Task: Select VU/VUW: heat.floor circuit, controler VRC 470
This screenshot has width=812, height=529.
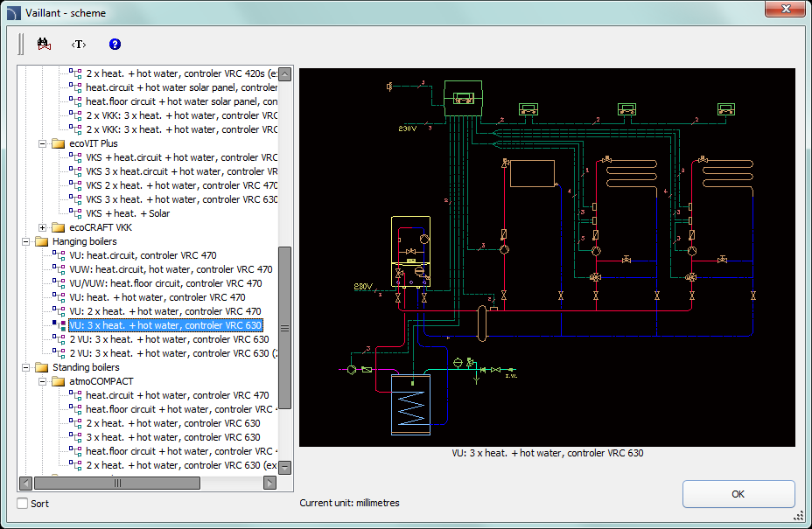Action: (x=165, y=283)
